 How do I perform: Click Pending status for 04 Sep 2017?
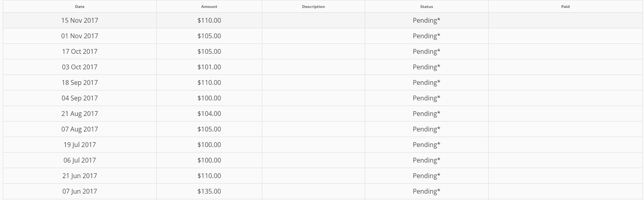tap(426, 98)
